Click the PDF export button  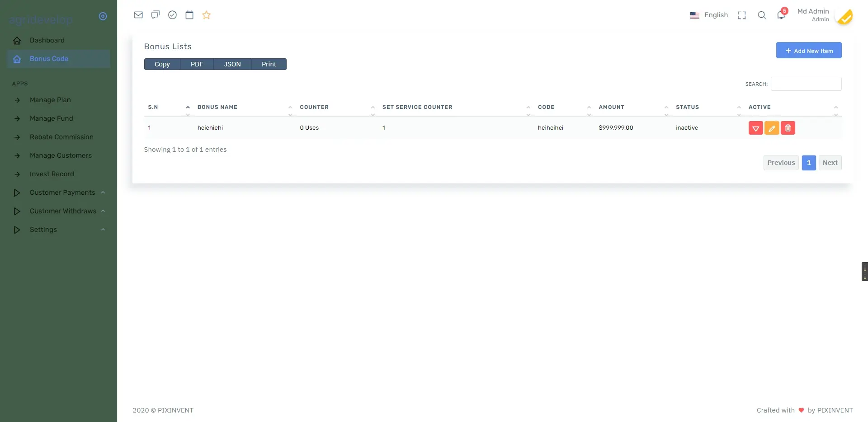tap(197, 64)
